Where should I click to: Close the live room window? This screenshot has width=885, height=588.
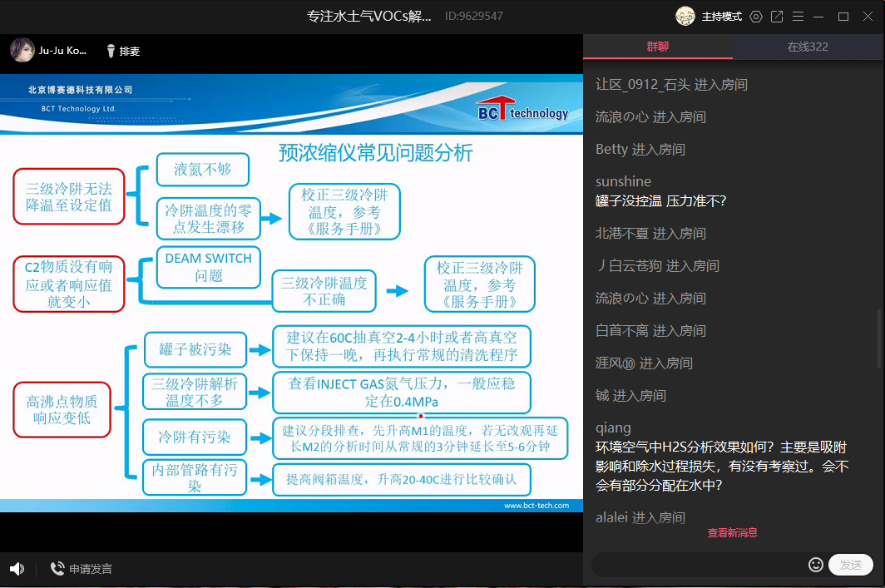868,17
